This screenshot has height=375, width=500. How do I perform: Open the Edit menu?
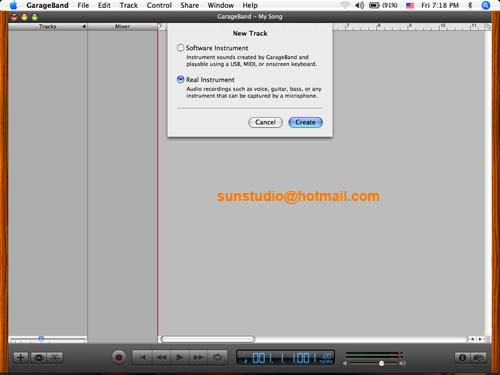104,5
